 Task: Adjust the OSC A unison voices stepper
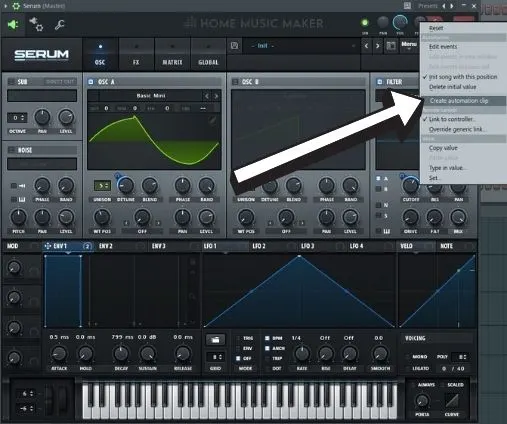[x=102, y=186]
